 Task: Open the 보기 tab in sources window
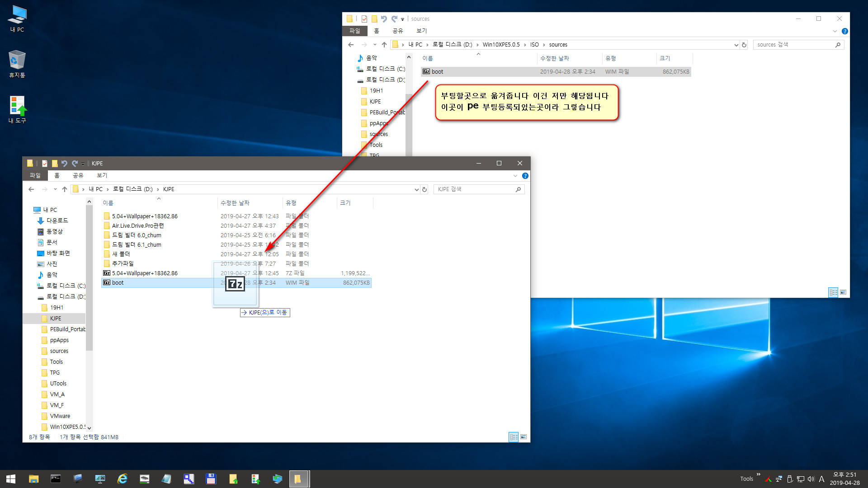(422, 31)
